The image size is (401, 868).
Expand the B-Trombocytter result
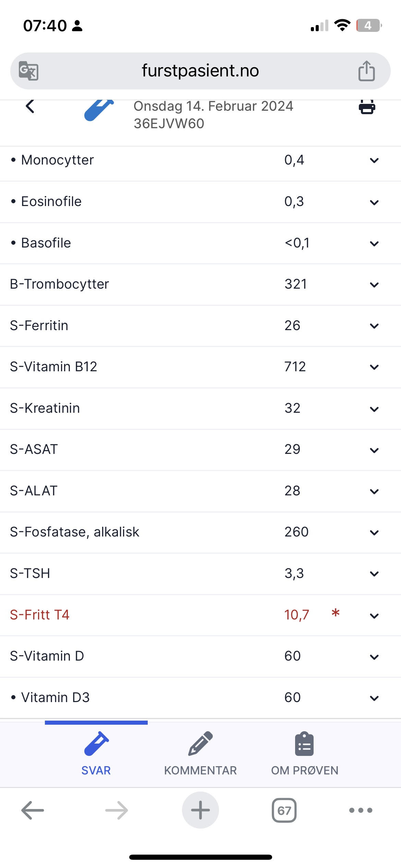pyautogui.click(x=374, y=285)
